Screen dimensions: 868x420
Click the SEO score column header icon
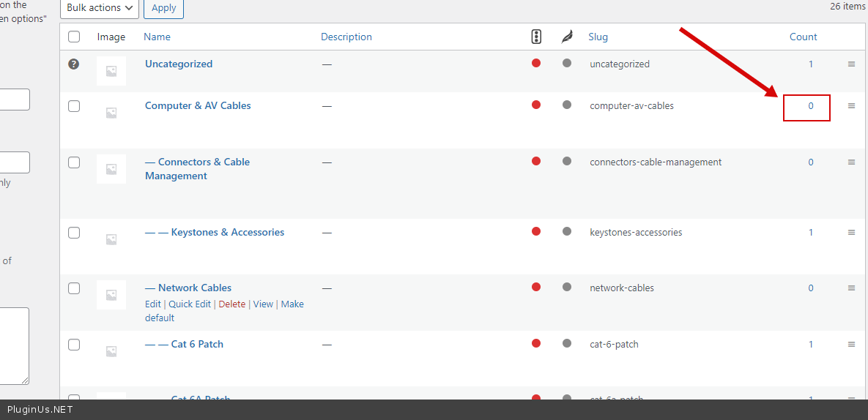point(536,37)
